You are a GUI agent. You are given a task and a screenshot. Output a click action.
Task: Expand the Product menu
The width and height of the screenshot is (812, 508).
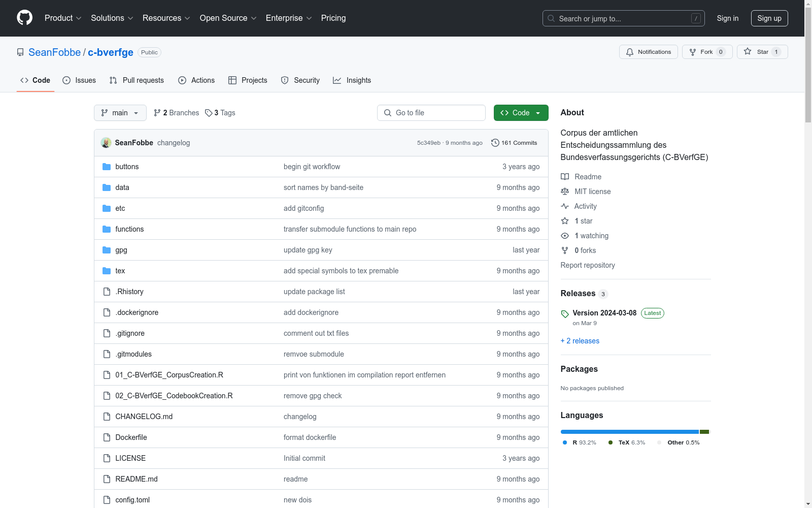tap(63, 18)
